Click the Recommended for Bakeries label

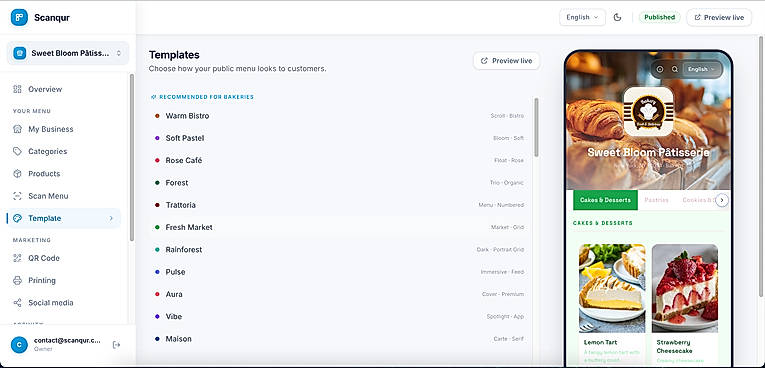pyautogui.click(x=203, y=97)
